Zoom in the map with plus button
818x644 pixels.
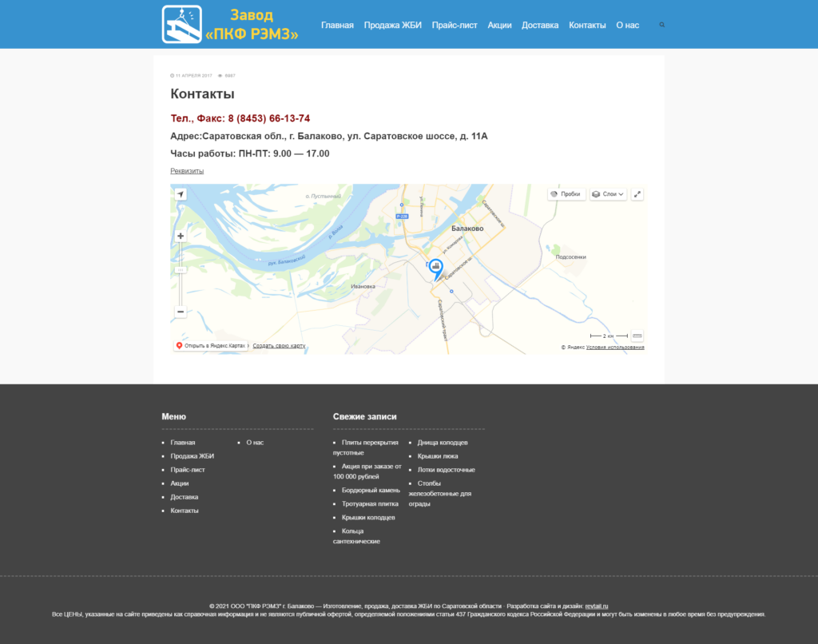pos(181,237)
